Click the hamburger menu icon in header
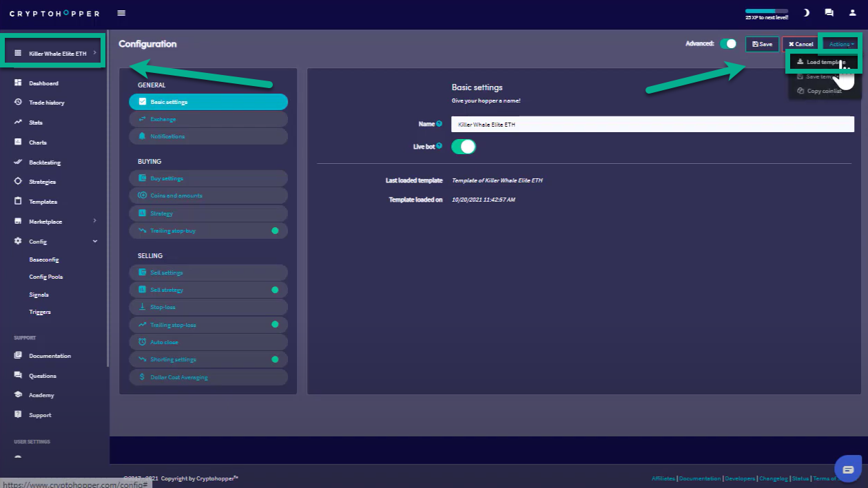This screenshot has height=488, width=868. click(x=121, y=13)
